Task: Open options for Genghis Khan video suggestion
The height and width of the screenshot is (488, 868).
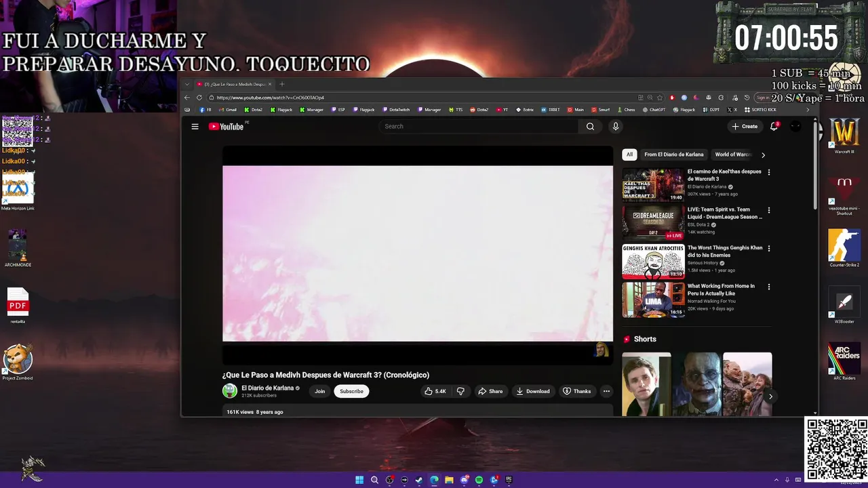Action: coord(768,248)
